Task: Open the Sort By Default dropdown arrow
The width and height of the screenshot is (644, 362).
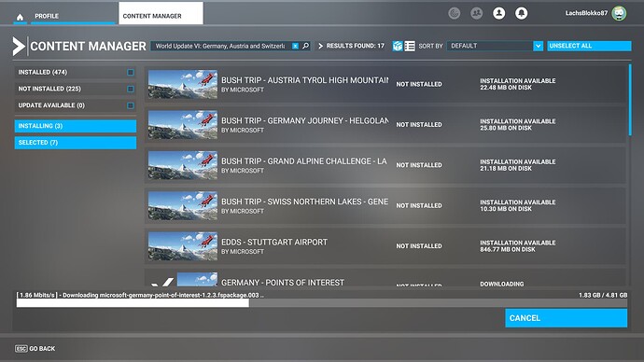Action: tap(538, 46)
